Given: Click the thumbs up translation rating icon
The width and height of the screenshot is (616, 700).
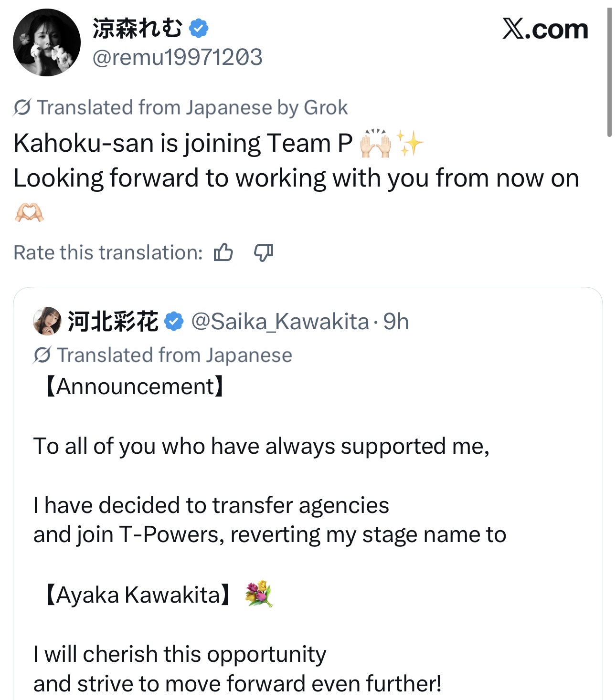Looking at the screenshot, I should (223, 252).
